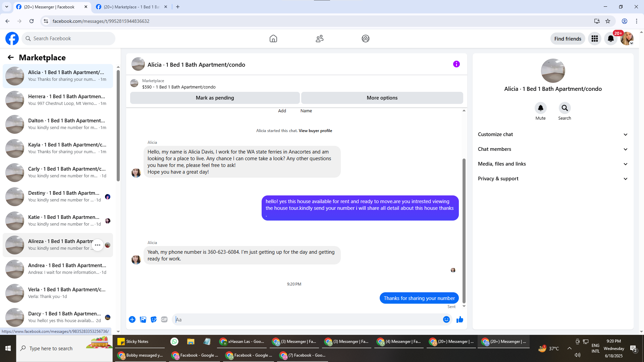Open the Windows Start menu

point(8,349)
